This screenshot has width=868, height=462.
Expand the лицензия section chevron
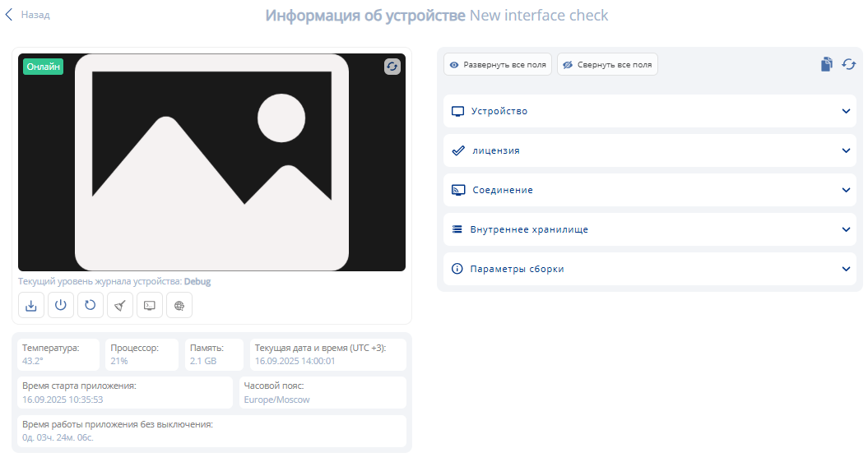(x=846, y=150)
